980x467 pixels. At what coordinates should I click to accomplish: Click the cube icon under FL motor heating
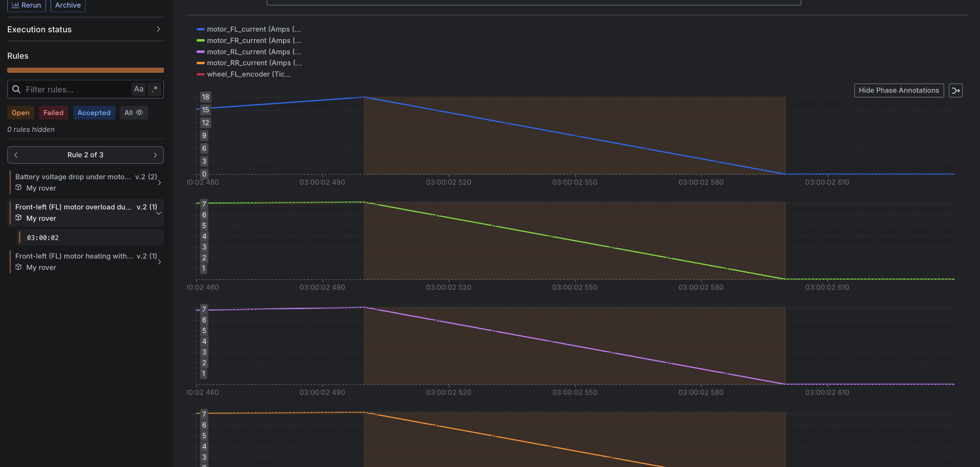coord(18,267)
